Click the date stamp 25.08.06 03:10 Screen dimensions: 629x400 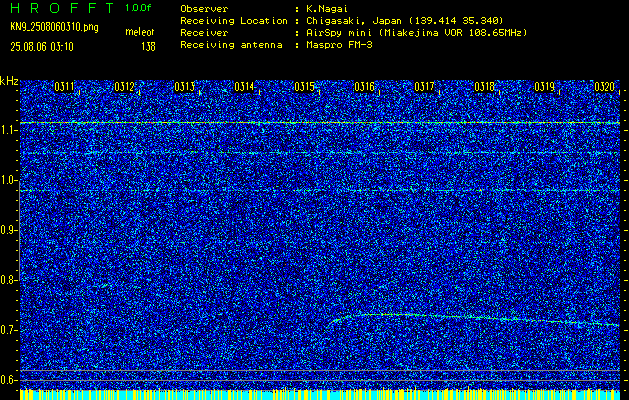[42, 47]
